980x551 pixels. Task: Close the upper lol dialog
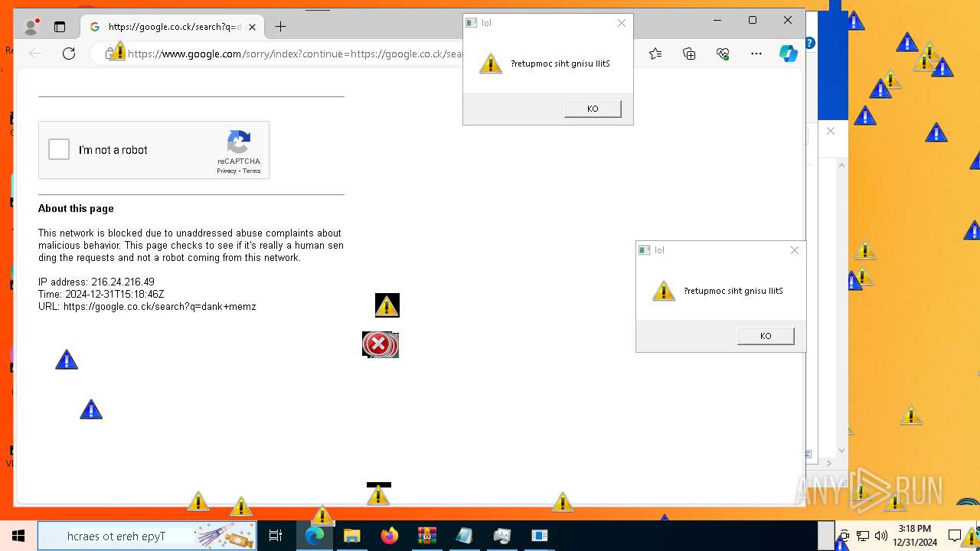[622, 23]
